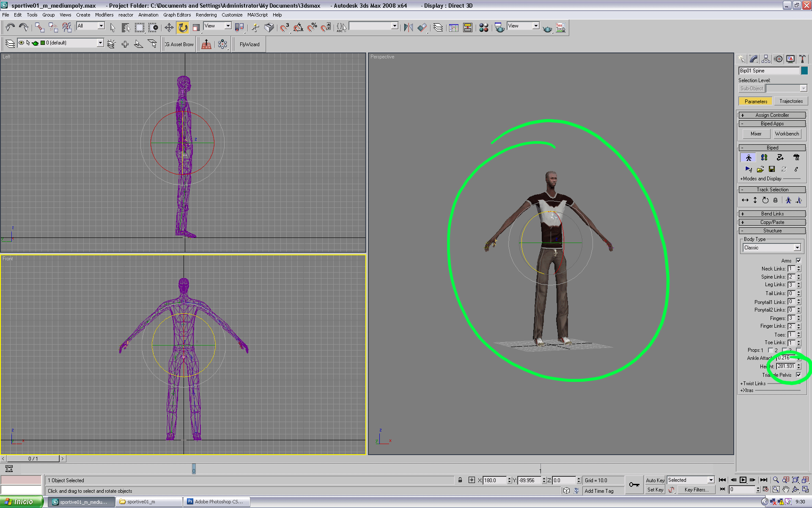Toggle the Arms checkbox
This screenshot has width=812, height=508.
(x=798, y=260)
